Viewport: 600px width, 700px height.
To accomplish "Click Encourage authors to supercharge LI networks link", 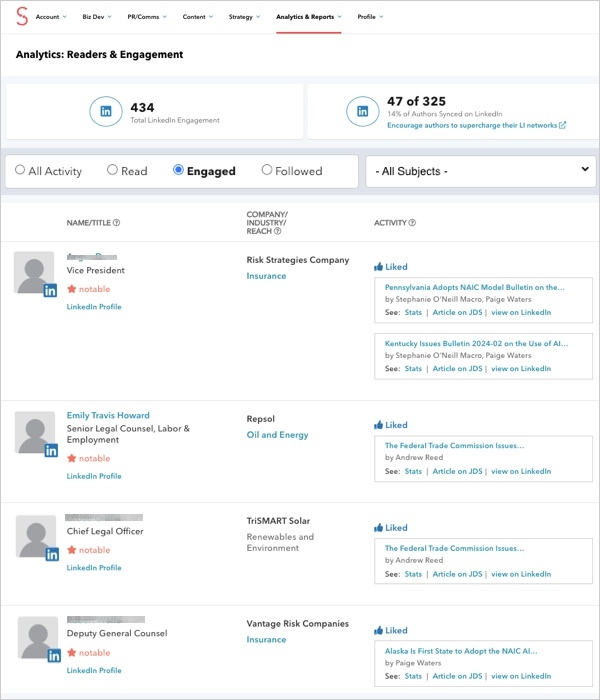I will pos(462,125).
